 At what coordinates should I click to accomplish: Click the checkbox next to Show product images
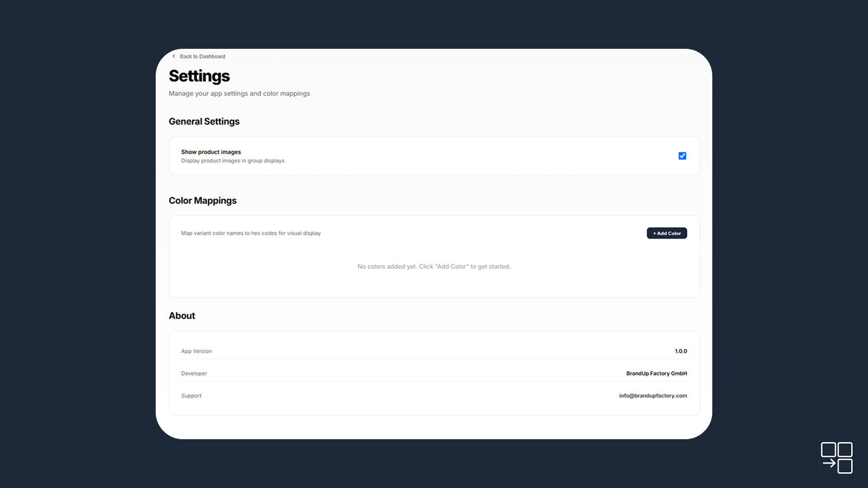click(682, 156)
